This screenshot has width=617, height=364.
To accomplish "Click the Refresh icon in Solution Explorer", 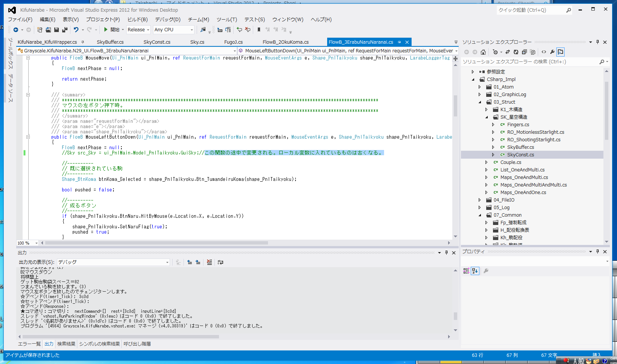I will [x=516, y=52].
